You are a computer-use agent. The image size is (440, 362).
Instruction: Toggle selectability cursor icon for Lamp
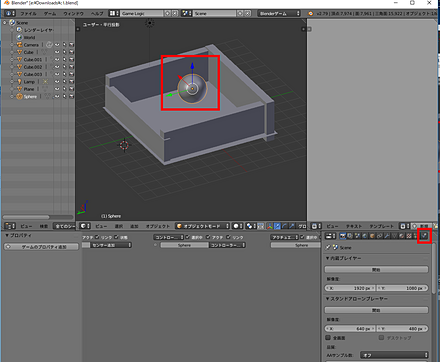tap(64, 82)
